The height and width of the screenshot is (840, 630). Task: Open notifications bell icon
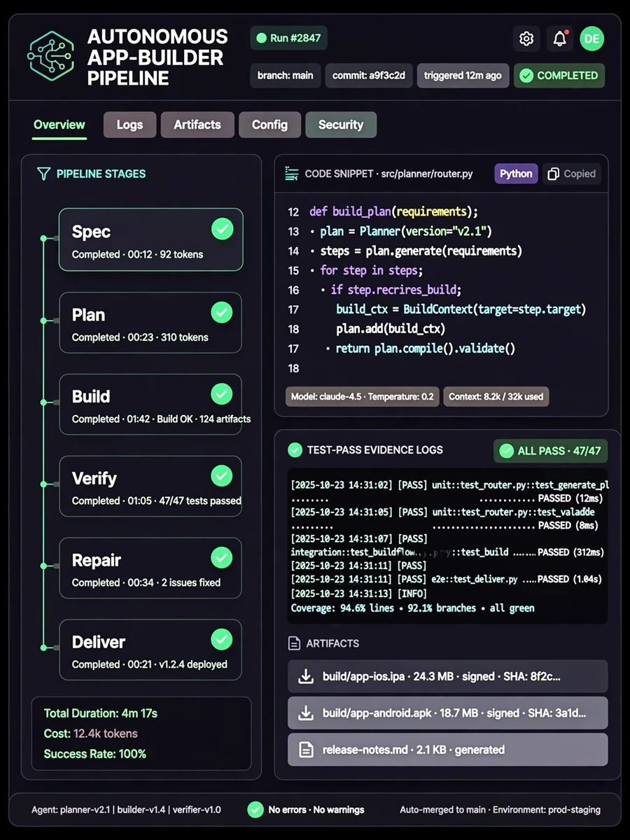559,38
